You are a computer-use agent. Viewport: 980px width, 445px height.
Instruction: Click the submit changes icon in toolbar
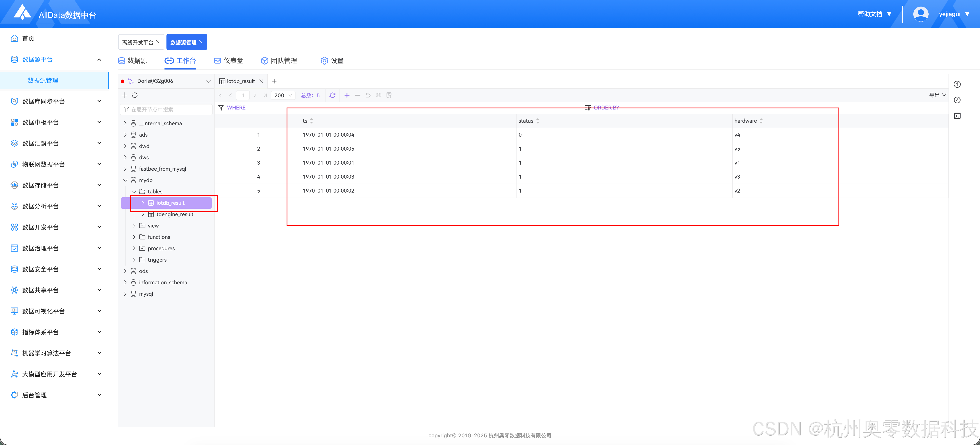pyautogui.click(x=389, y=95)
